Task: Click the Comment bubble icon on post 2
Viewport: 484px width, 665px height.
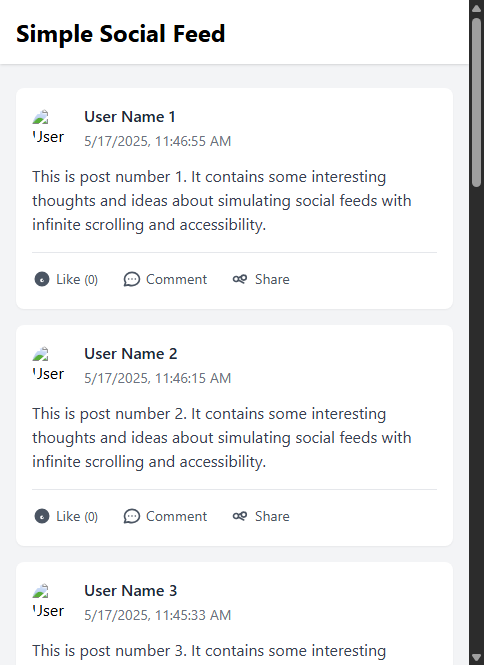Action: 131,516
